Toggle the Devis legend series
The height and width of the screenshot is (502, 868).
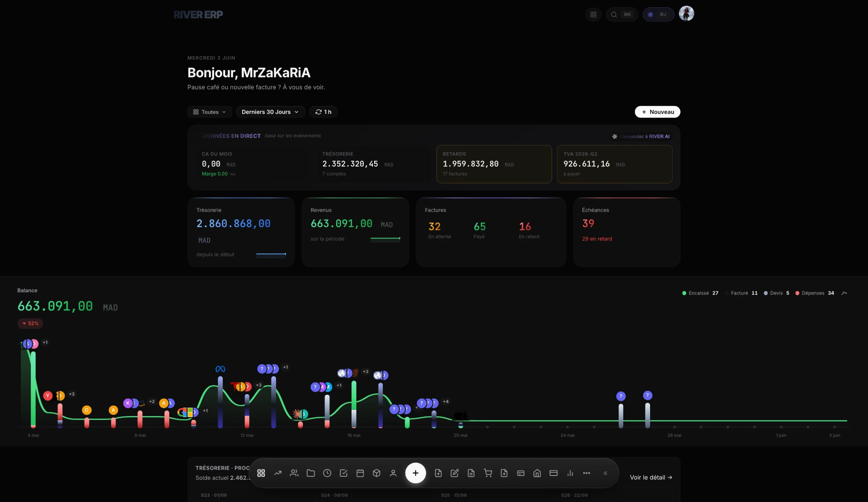click(776, 293)
